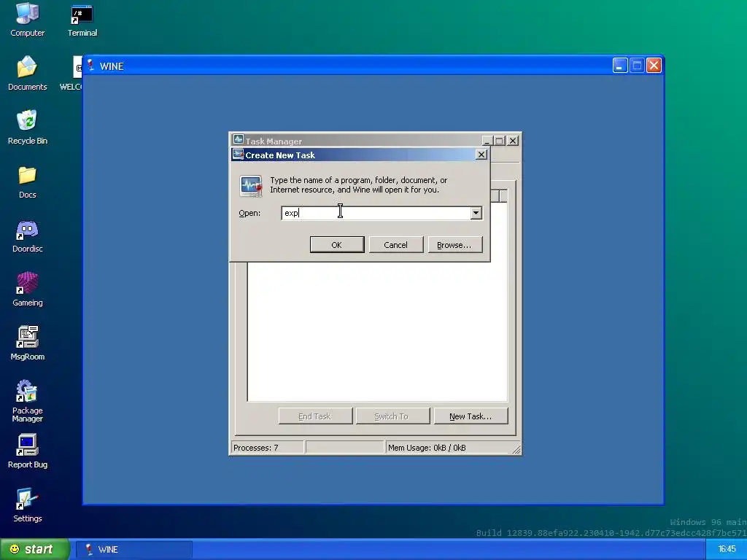747x560 pixels.
Task: Open the Documents folder icon
Action: point(27,73)
